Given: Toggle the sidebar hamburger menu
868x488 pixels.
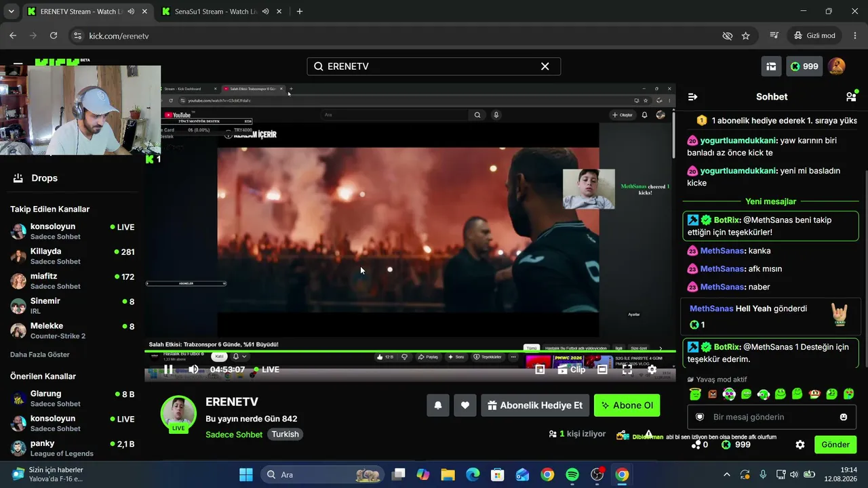Looking at the screenshot, I should [x=18, y=63].
